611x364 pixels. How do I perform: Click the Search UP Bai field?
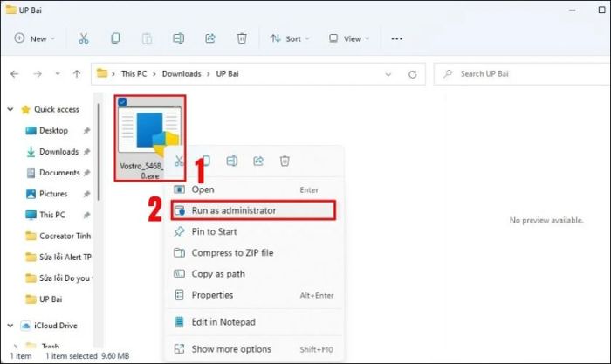click(x=522, y=73)
